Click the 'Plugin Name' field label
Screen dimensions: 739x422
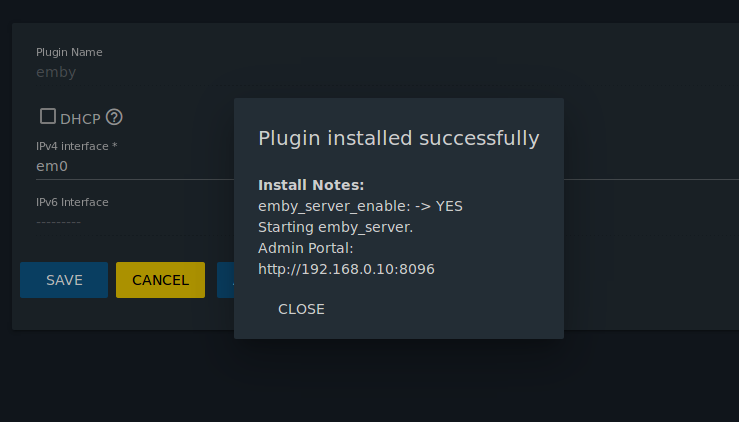click(x=69, y=52)
